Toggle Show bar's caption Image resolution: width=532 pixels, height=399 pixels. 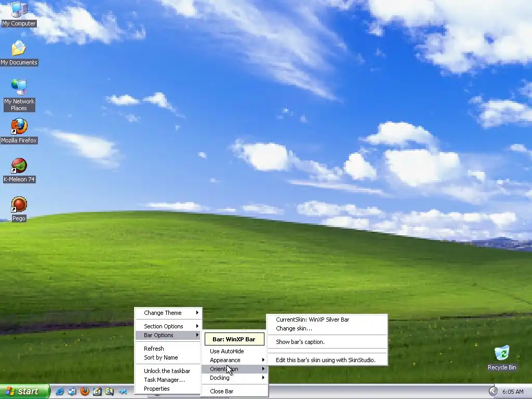pos(327,342)
